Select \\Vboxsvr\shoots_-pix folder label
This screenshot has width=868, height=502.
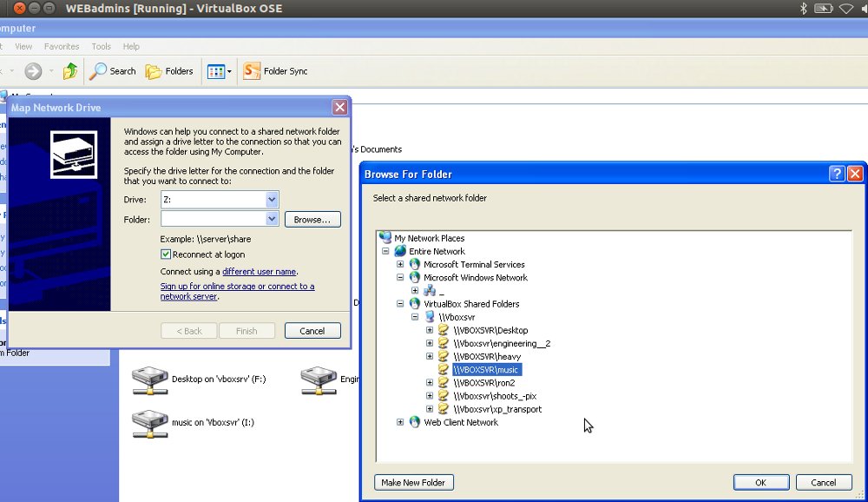click(495, 396)
